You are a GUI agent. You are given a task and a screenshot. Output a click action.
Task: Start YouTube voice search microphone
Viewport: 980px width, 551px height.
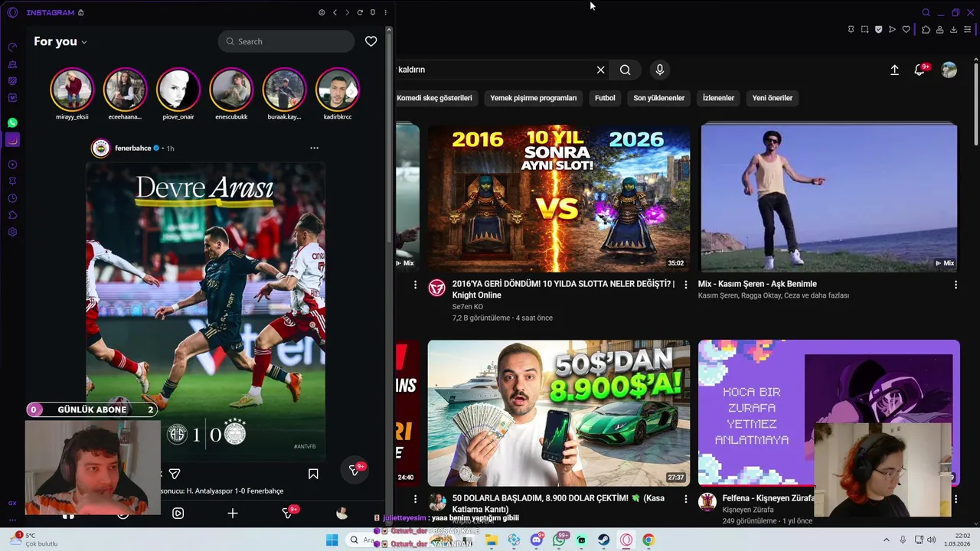660,70
